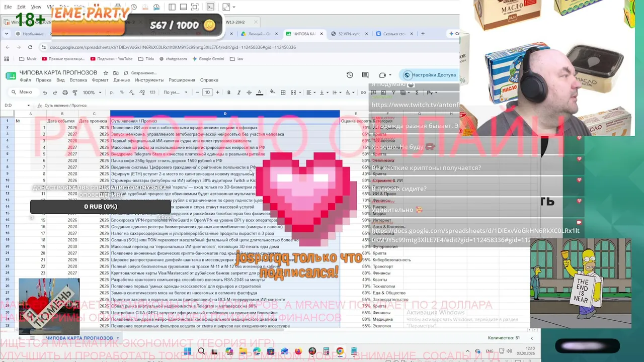The height and width of the screenshot is (362, 644).
Task: Edit the font size field showing 10
Action: 207,93
